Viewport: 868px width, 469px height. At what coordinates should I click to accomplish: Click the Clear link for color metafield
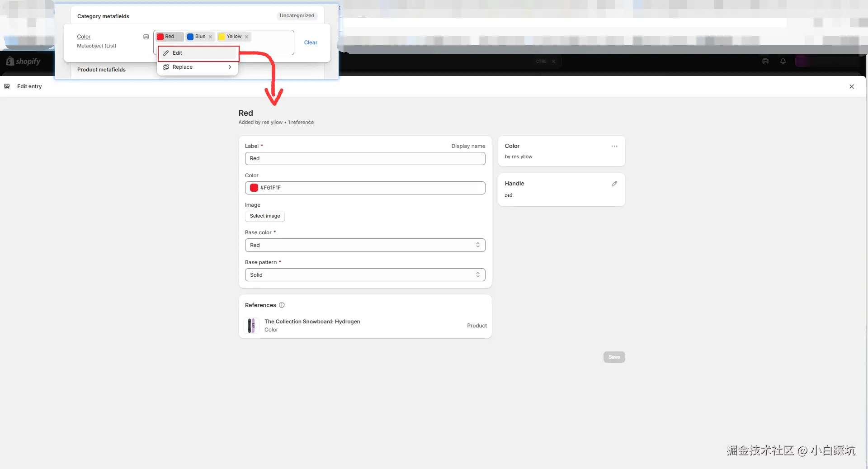pyautogui.click(x=311, y=43)
